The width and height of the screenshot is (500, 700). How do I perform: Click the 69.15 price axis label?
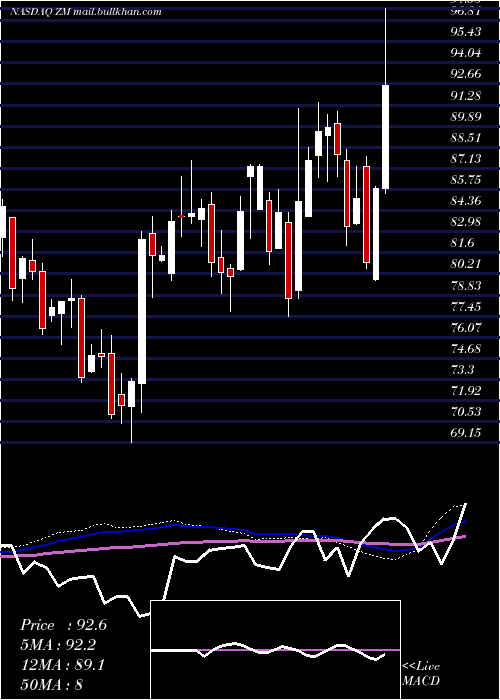point(466,432)
